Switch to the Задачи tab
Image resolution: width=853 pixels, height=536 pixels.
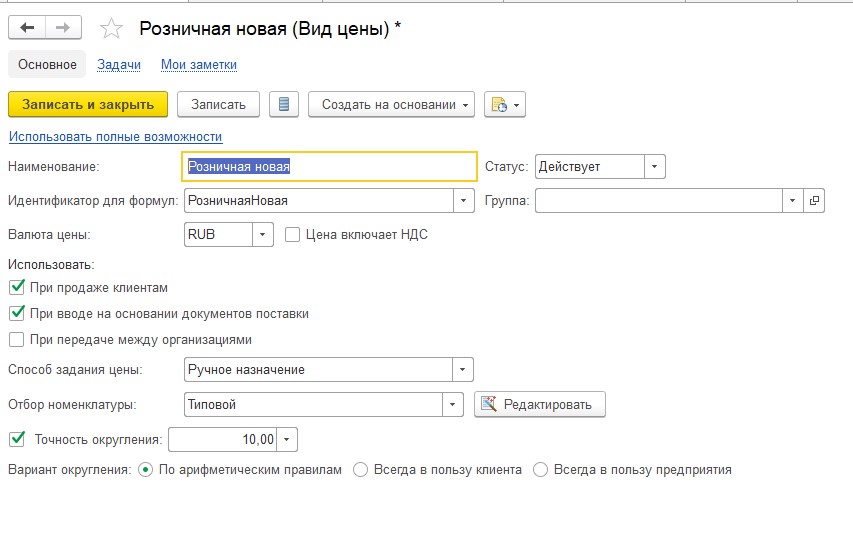(119, 64)
